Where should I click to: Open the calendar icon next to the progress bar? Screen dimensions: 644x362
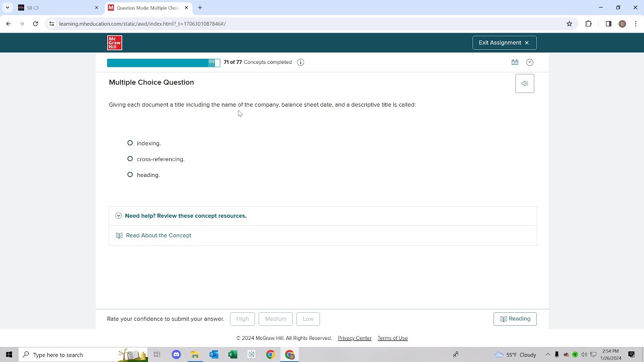coord(515,62)
